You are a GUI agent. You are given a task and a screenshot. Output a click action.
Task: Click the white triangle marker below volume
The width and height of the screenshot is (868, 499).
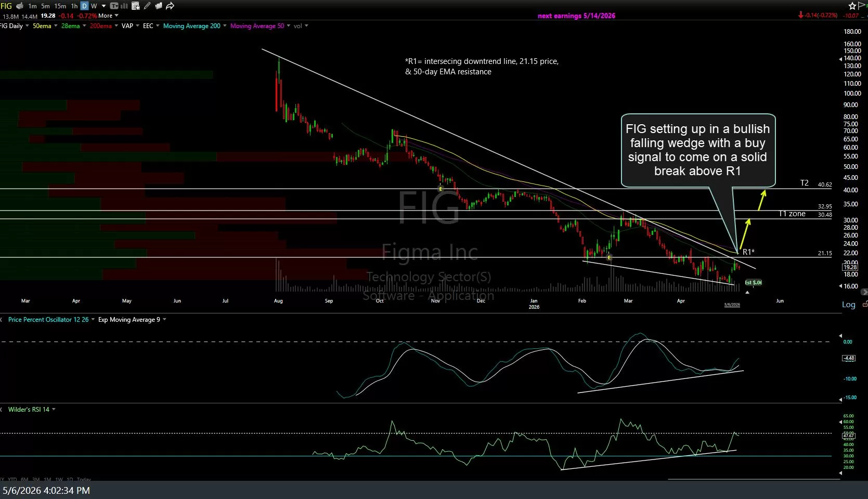pyautogui.click(x=747, y=293)
